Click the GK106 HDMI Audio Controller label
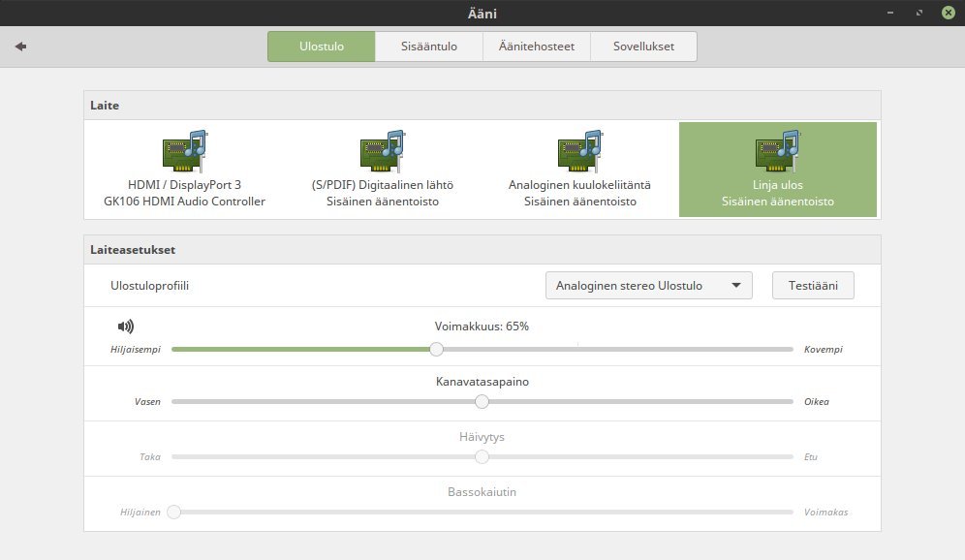The width and height of the screenshot is (965, 560). coord(183,202)
